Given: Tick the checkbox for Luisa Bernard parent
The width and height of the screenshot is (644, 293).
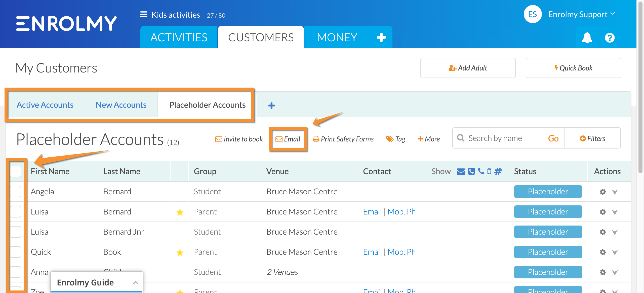Looking at the screenshot, I should (x=15, y=212).
